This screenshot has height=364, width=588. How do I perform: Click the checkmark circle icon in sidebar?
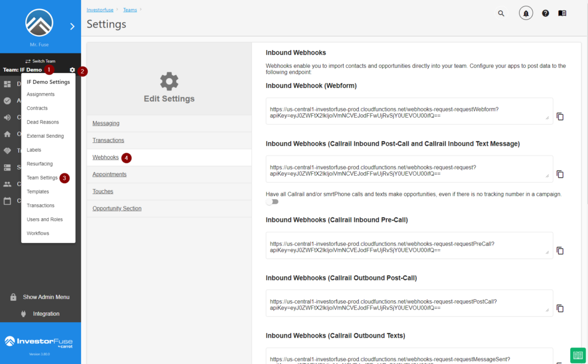[x=7, y=100]
